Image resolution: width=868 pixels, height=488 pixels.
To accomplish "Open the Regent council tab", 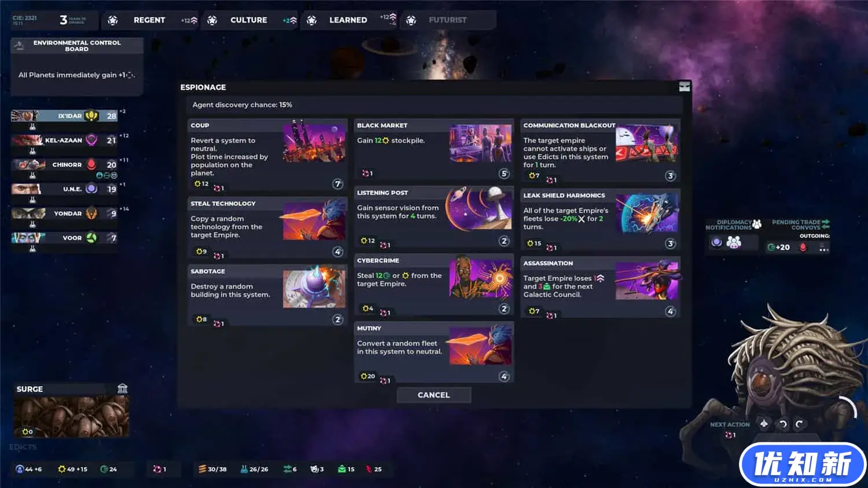I will [149, 20].
